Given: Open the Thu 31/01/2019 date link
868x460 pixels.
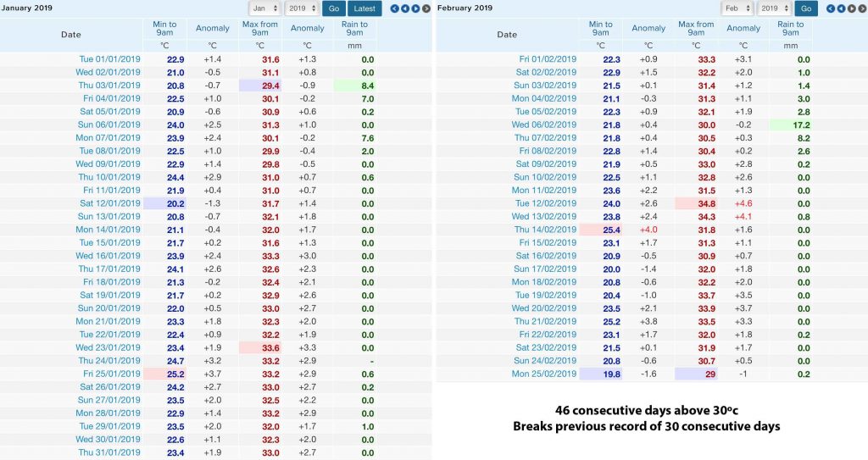Looking at the screenshot, I should (x=109, y=452).
